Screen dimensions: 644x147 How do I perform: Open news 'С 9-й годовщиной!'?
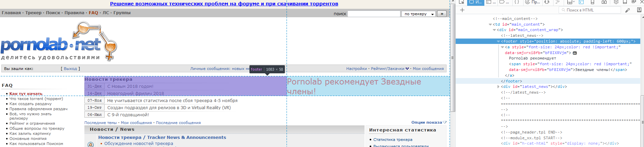tap(128, 115)
